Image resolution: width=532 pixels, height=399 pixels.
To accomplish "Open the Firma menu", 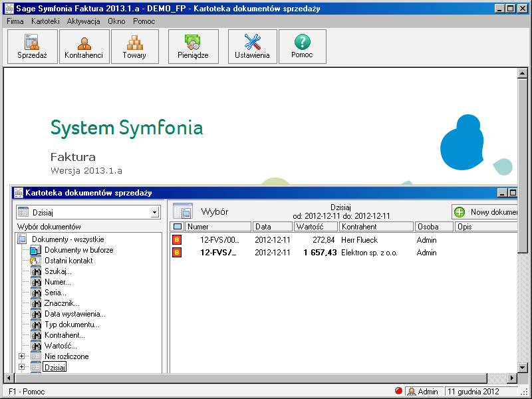I will coord(15,21).
